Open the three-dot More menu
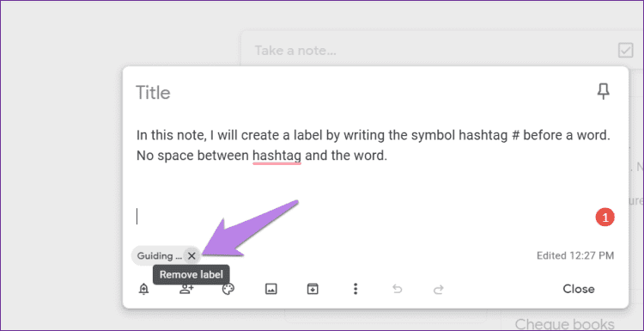Screen dimensions: 644x331 pos(355,290)
